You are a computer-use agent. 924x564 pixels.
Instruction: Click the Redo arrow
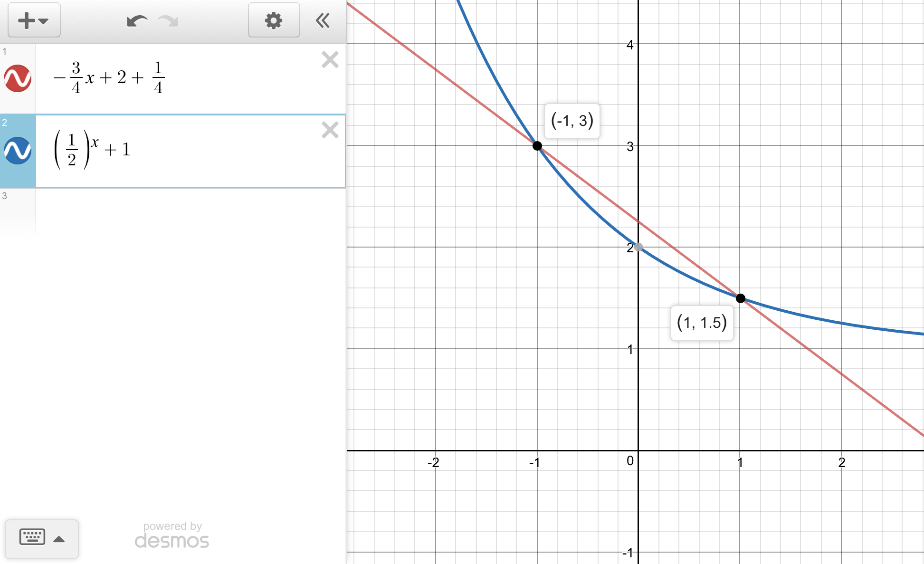[168, 21]
